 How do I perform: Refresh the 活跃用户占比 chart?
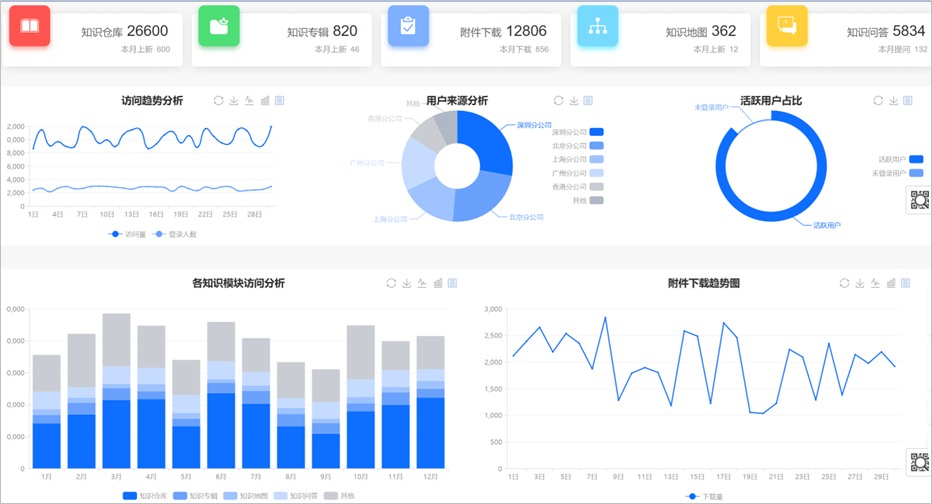878,100
